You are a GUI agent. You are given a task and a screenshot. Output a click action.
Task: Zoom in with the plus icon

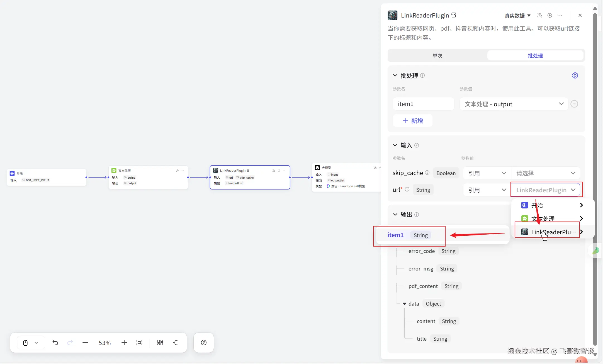(124, 343)
